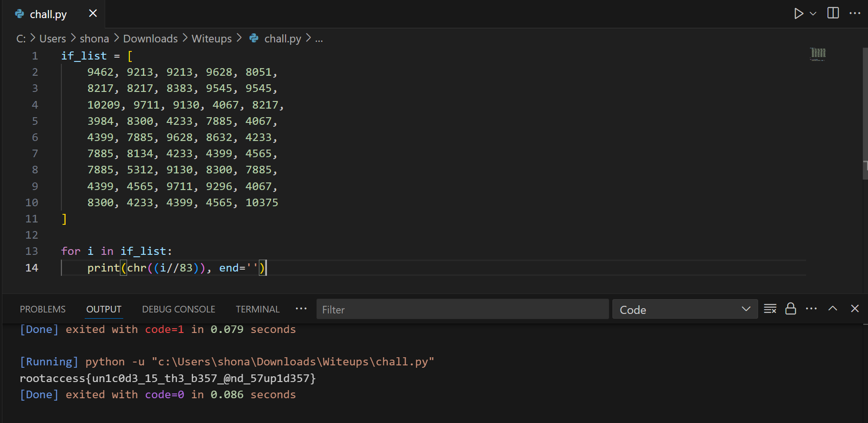Viewport: 868px width, 423px height.
Task: Click the if_list variable on line 1
Action: click(x=84, y=56)
